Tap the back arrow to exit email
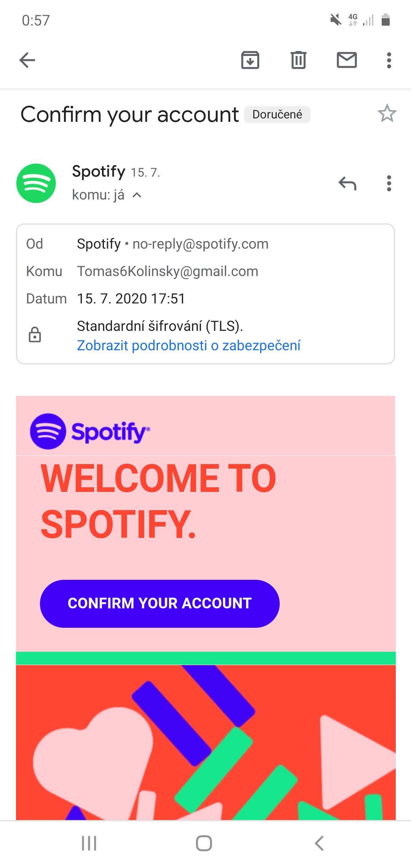The width and height of the screenshot is (411, 868). coord(27,60)
